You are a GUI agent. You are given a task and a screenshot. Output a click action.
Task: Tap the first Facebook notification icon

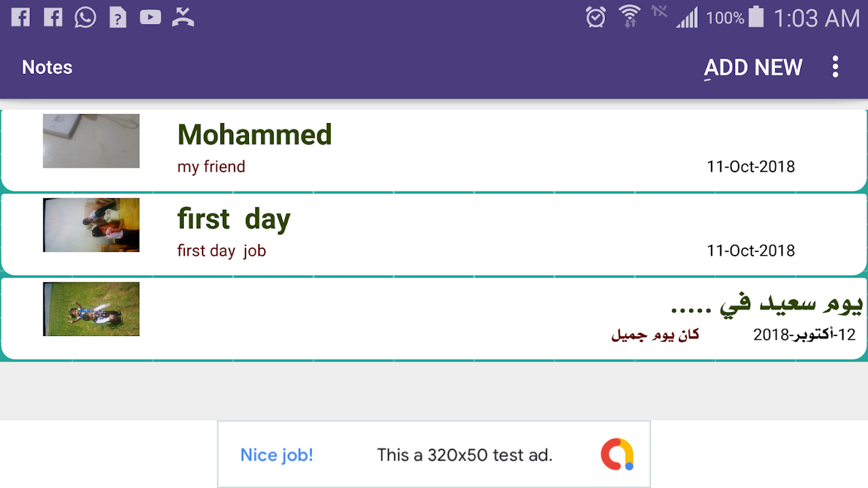(20, 17)
